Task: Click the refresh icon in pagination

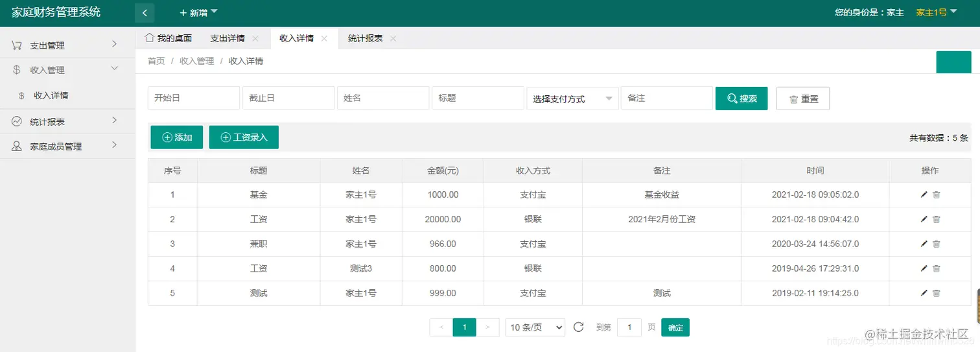Action: 579,327
